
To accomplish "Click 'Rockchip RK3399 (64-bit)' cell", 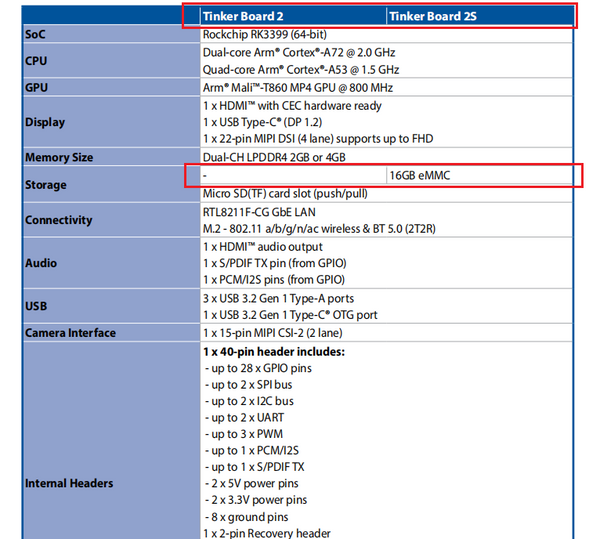I will [x=265, y=34].
